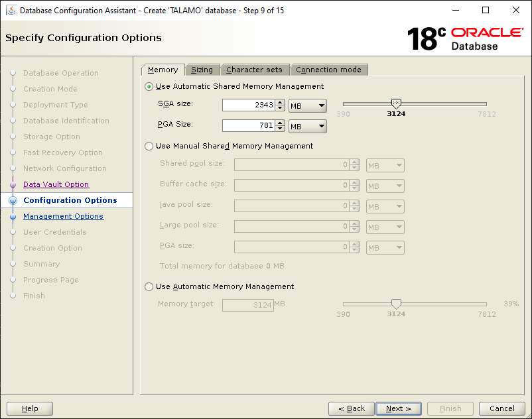Click the Creation Mode step
This screenshot has height=419, width=532.
pos(50,89)
